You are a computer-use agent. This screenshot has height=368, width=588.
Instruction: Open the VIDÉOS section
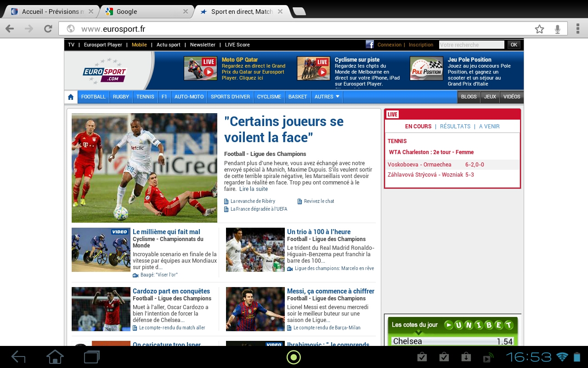tap(512, 97)
